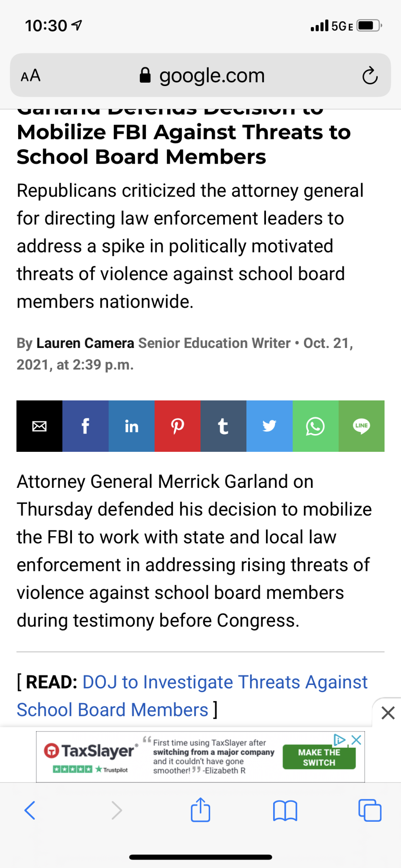The width and height of the screenshot is (401, 868).
Task: Open AdChoices info icon on ad
Action: pos(340,740)
